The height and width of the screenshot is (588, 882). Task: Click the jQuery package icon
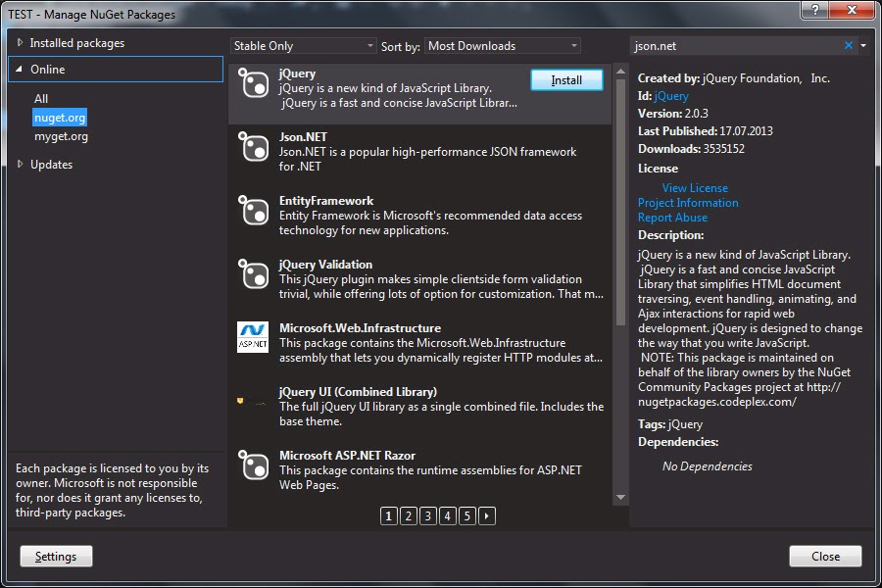click(x=253, y=82)
